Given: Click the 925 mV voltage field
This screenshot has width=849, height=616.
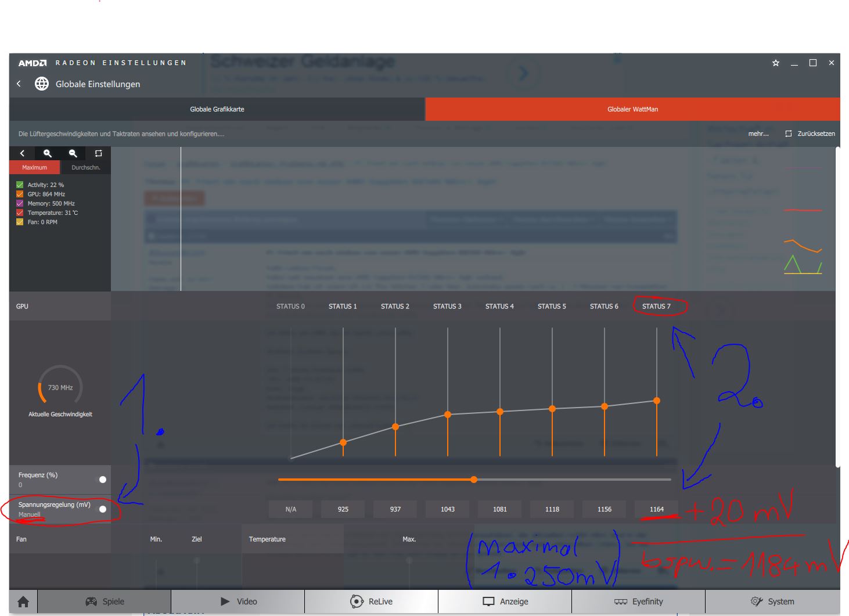Looking at the screenshot, I should click(x=343, y=509).
